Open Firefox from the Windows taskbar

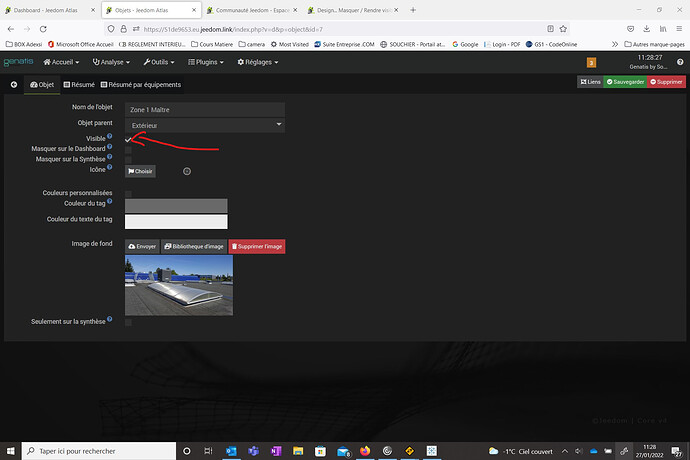pos(365,451)
